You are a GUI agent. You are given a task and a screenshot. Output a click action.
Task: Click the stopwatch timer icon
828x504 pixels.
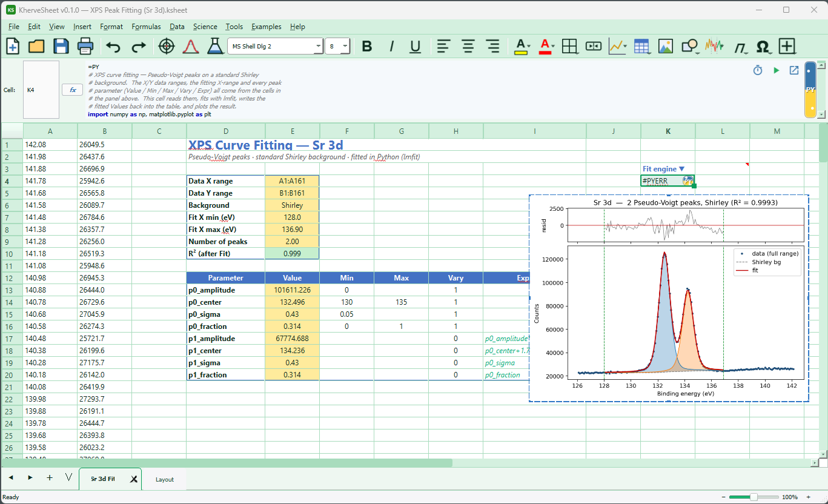click(x=758, y=70)
